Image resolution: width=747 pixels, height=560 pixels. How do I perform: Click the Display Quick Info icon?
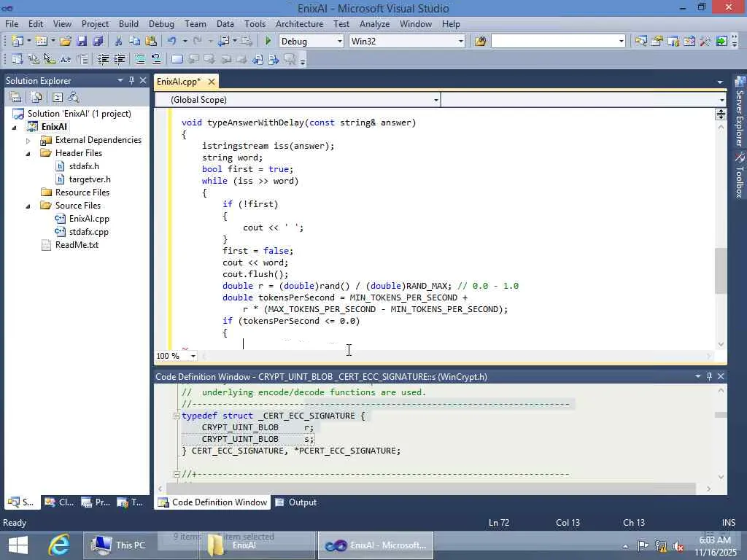tap(49, 60)
